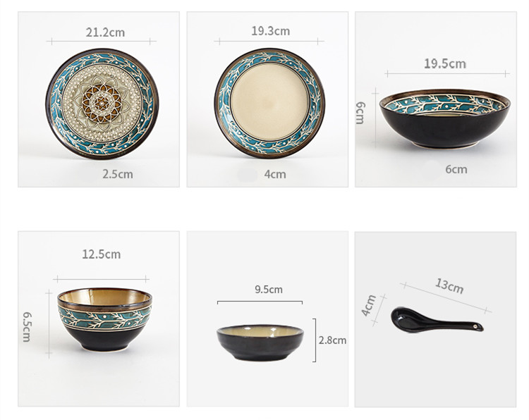Viewport: 529px width, 420px height.
Task: Click the 9.5cm sauce dish label
Action: (269, 289)
